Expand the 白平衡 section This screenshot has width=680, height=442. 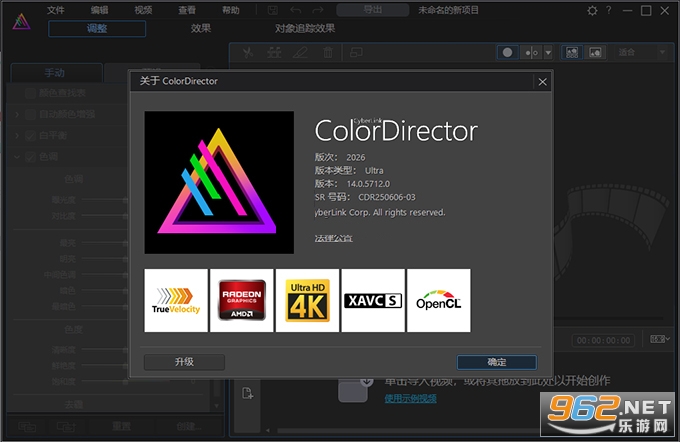(x=17, y=136)
